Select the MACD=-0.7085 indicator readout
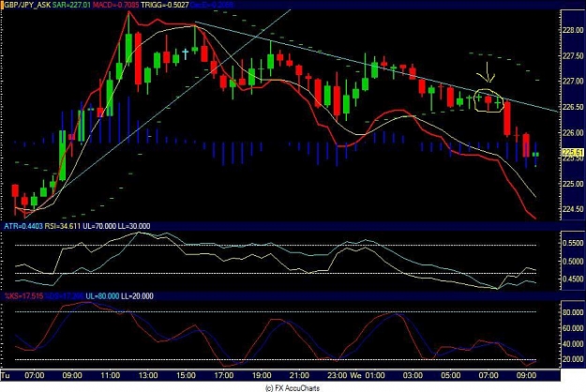The image size is (586, 392). 115,5
